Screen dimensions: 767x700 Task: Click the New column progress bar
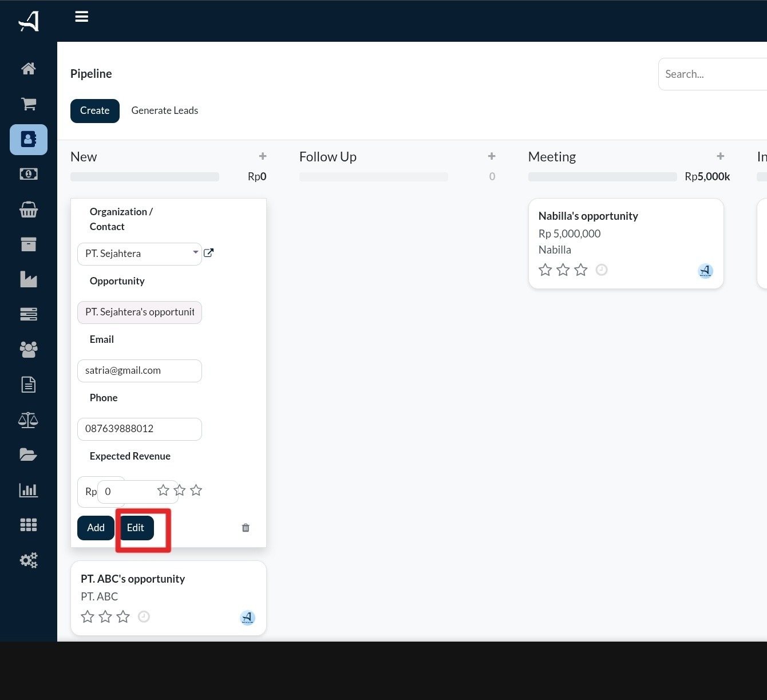point(145,177)
